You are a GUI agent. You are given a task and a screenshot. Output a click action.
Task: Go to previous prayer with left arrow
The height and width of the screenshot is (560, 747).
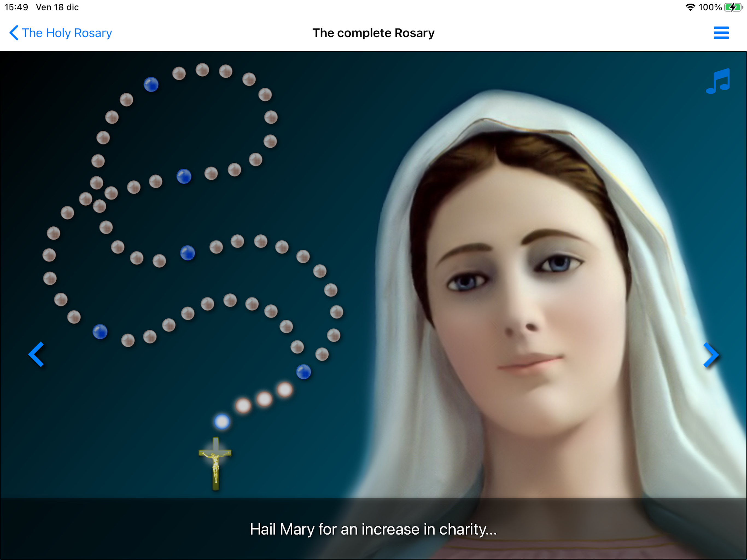point(36,354)
